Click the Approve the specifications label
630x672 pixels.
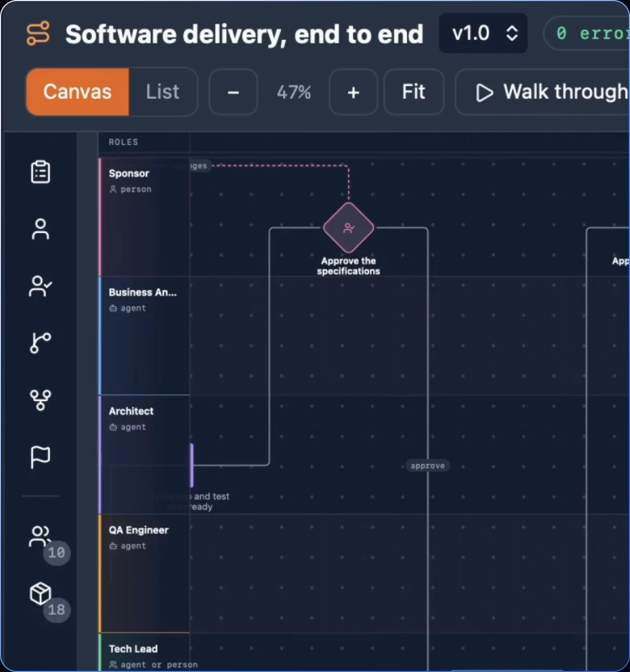click(349, 266)
